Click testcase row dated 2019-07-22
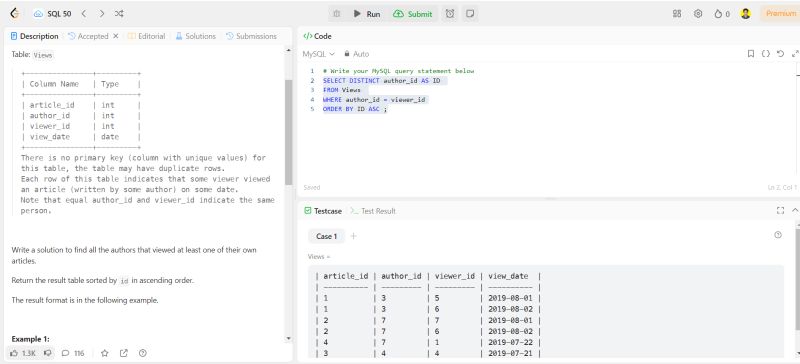Image resolution: width=800 pixels, height=364 pixels. coord(428,343)
